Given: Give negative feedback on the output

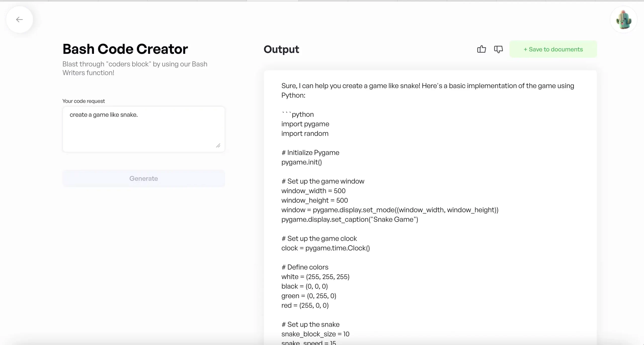Looking at the screenshot, I should [x=498, y=49].
